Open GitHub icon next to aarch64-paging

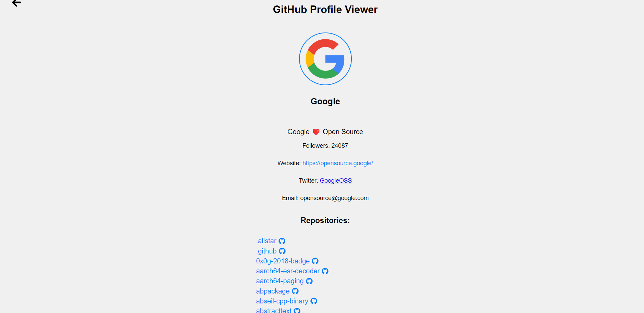point(309,281)
